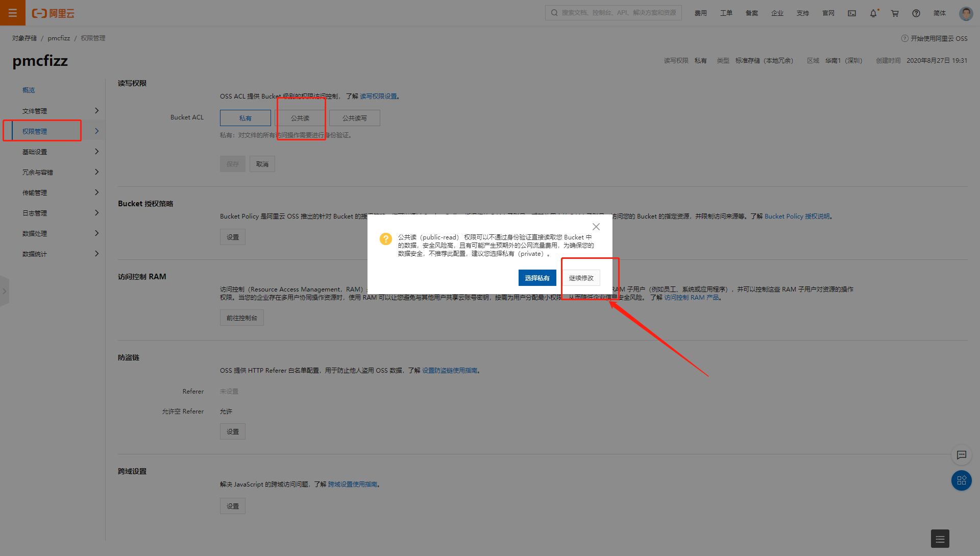Image resolution: width=980 pixels, height=556 pixels.
Task: Open 官网 in top navigation
Action: (828, 13)
